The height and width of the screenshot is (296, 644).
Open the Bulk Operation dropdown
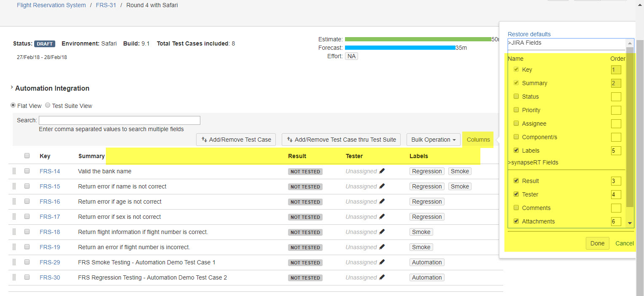(x=433, y=140)
